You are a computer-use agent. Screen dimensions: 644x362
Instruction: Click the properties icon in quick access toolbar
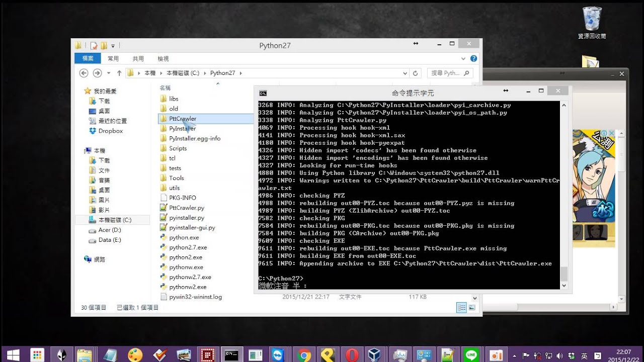tap(94, 45)
